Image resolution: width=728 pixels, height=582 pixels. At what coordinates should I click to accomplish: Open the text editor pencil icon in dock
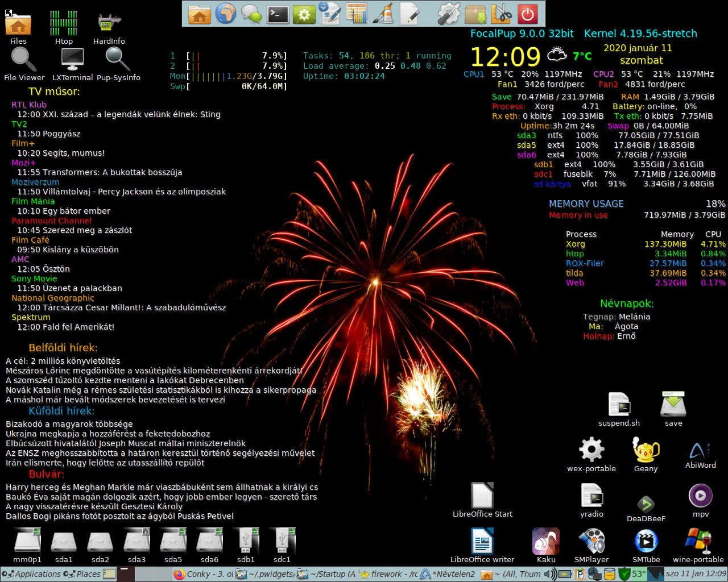pyautogui.click(x=410, y=14)
